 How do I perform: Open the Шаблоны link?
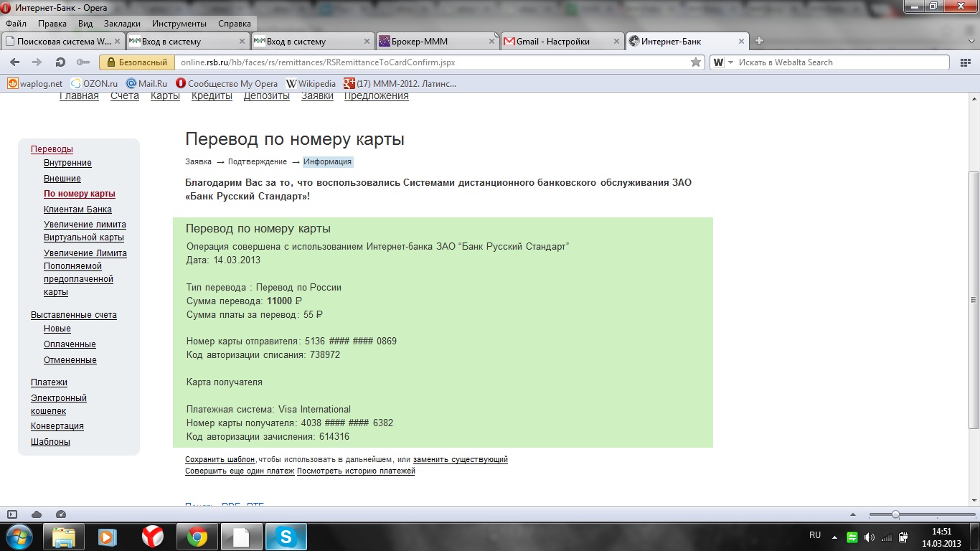point(50,442)
